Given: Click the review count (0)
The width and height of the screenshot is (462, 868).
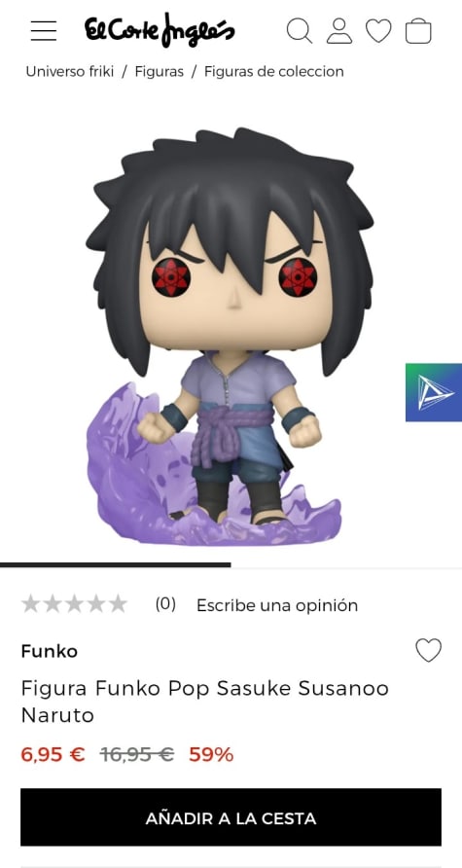Looking at the screenshot, I should point(165,604).
